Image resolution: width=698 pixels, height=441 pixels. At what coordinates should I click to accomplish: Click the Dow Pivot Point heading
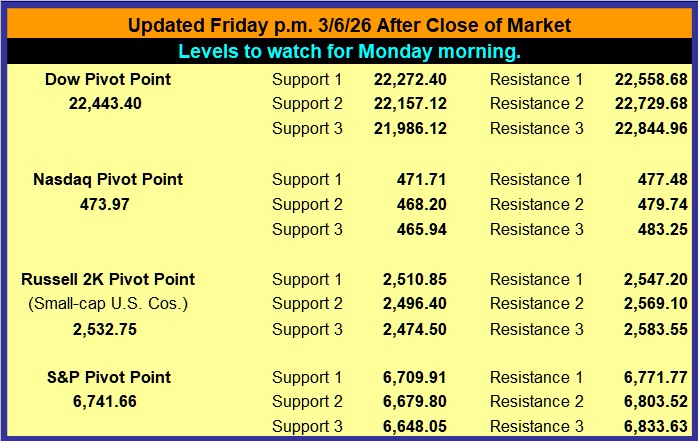point(108,78)
